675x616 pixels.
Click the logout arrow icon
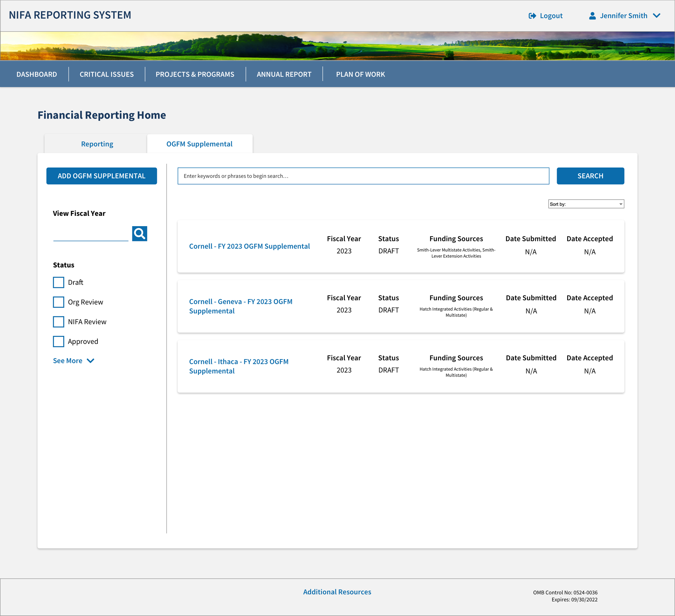tap(532, 16)
